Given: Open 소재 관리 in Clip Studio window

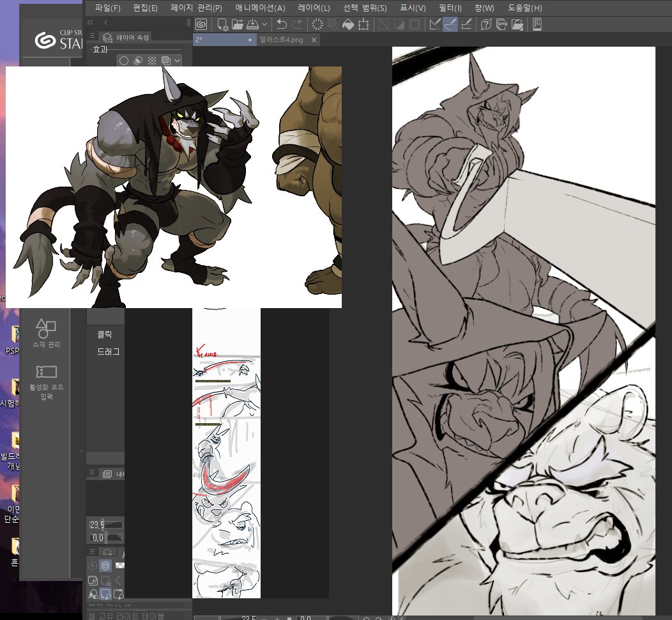Looking at the screenshot, I should click(46, 333).
